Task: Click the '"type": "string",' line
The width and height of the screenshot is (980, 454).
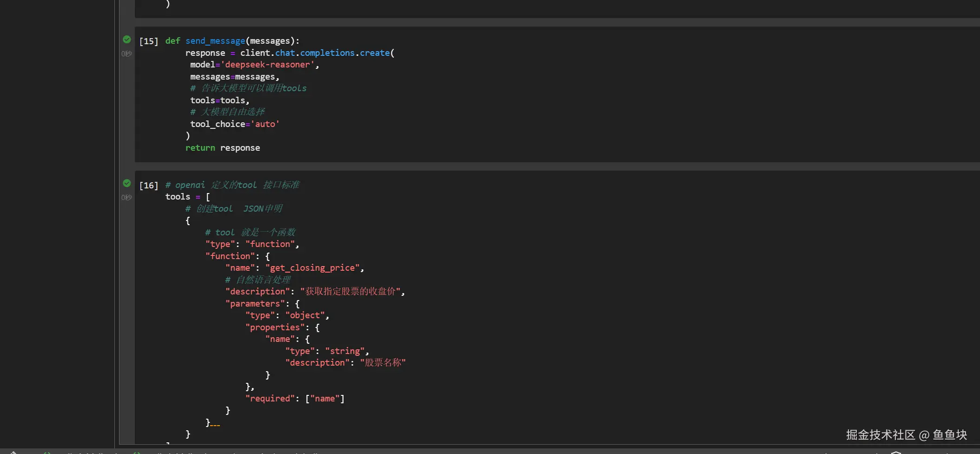Action: coord(327,351)
